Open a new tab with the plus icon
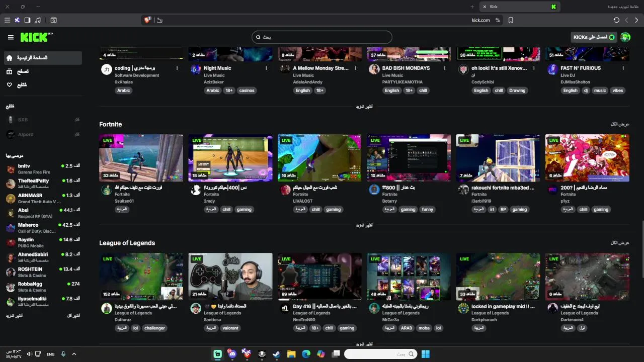 (x=472, y=7)
